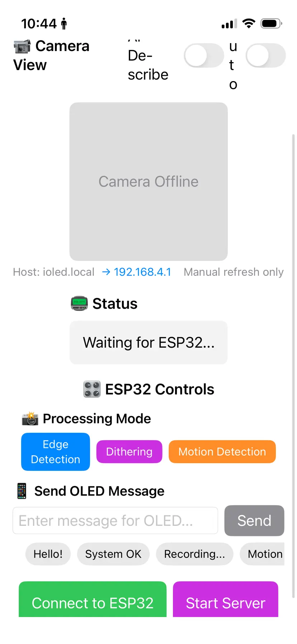The width and height of the screenshot is (297, 644).
Task: Choose Motion Detection processing mode
Action: [x=222, y=451]
